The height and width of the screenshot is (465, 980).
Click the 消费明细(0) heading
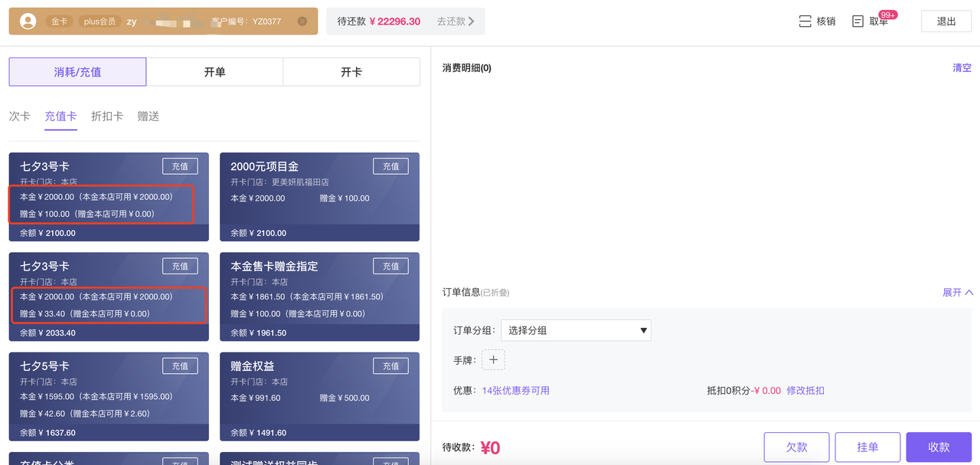tap(467, 67)
